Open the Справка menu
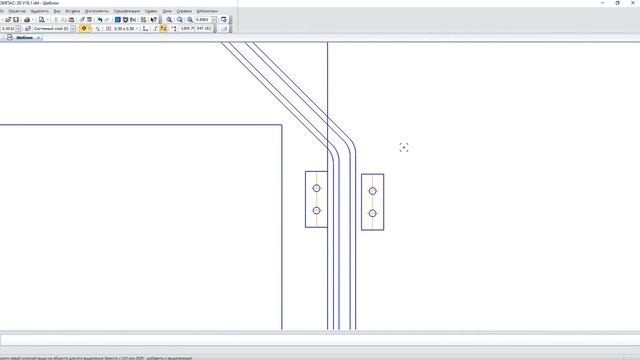This screenshot has width=640, height=360. coord(184,11)
